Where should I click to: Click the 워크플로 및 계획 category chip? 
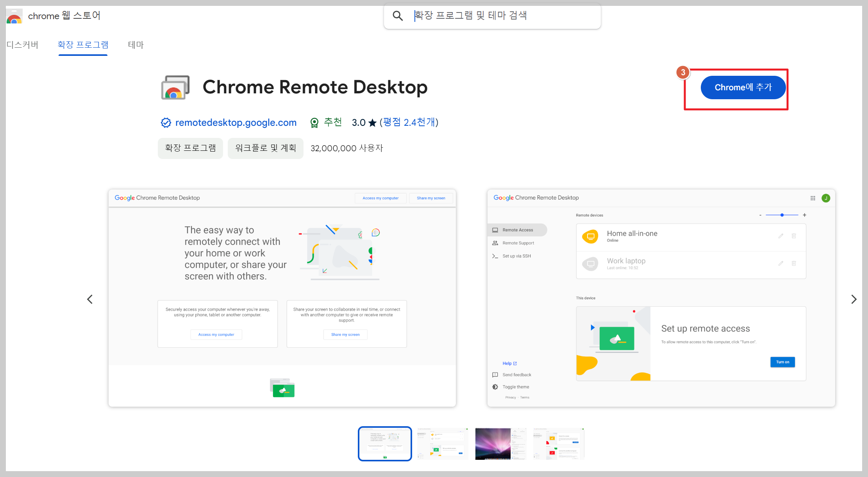click(x=266, y=148)
